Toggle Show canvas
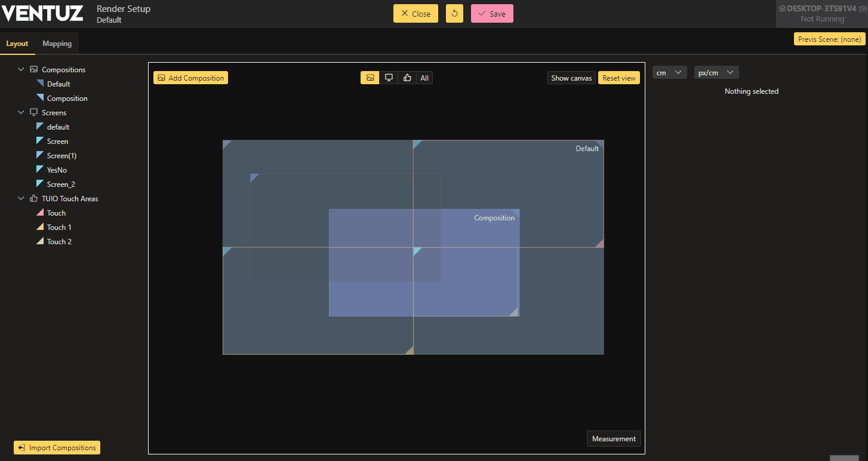This screenshot has height=461, width=868. click(571, 78)
